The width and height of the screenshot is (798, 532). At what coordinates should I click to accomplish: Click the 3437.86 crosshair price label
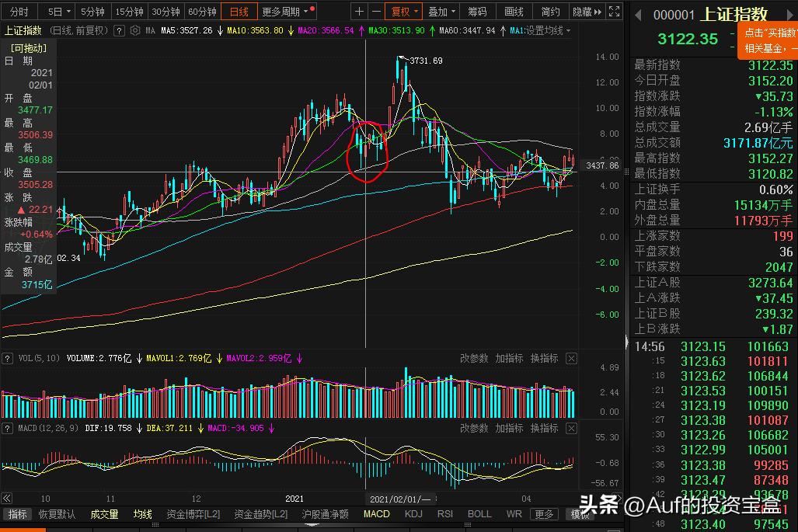602,165
